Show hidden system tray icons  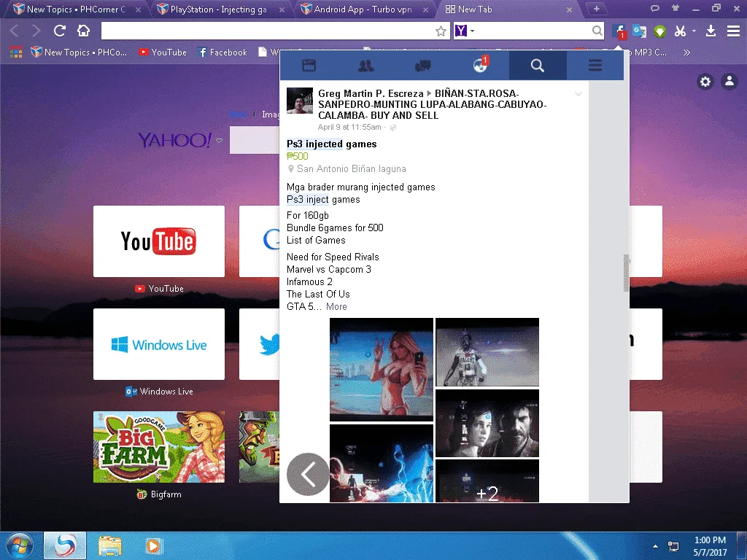tap(655, 546)
